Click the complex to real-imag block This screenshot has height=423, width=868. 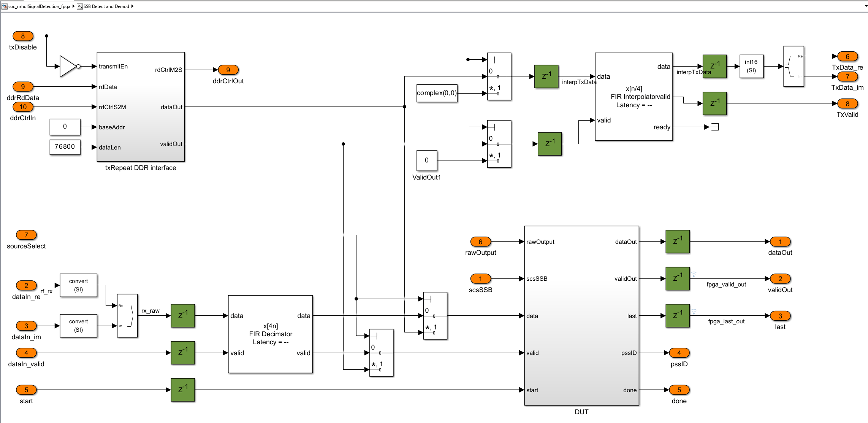tap(794, 67)
